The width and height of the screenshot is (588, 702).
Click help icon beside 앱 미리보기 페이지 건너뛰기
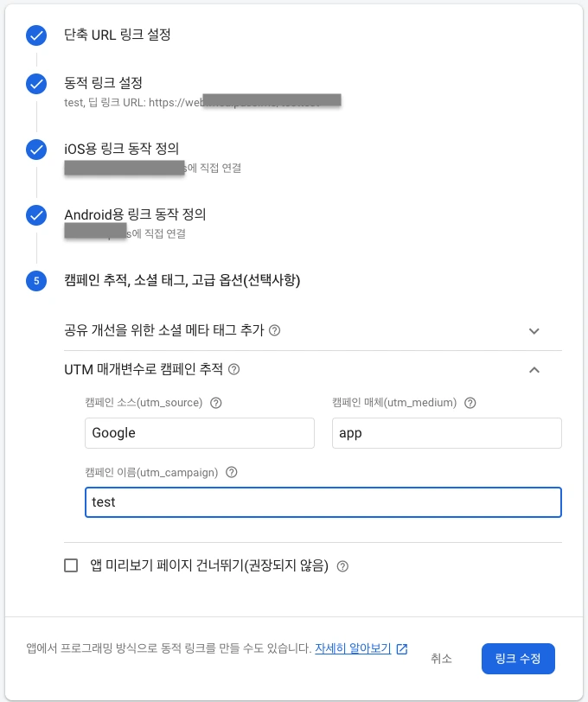coord(342,566)
